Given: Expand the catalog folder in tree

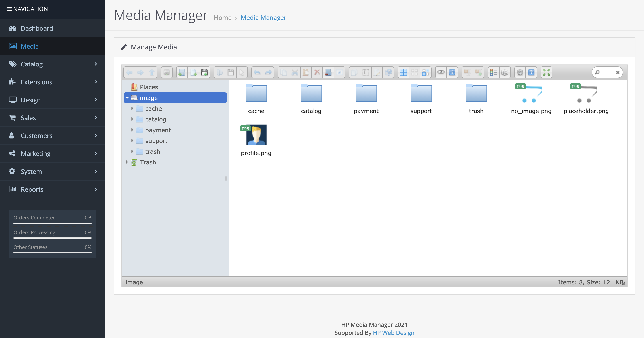Looking at the screenshot, I should 132,119.
